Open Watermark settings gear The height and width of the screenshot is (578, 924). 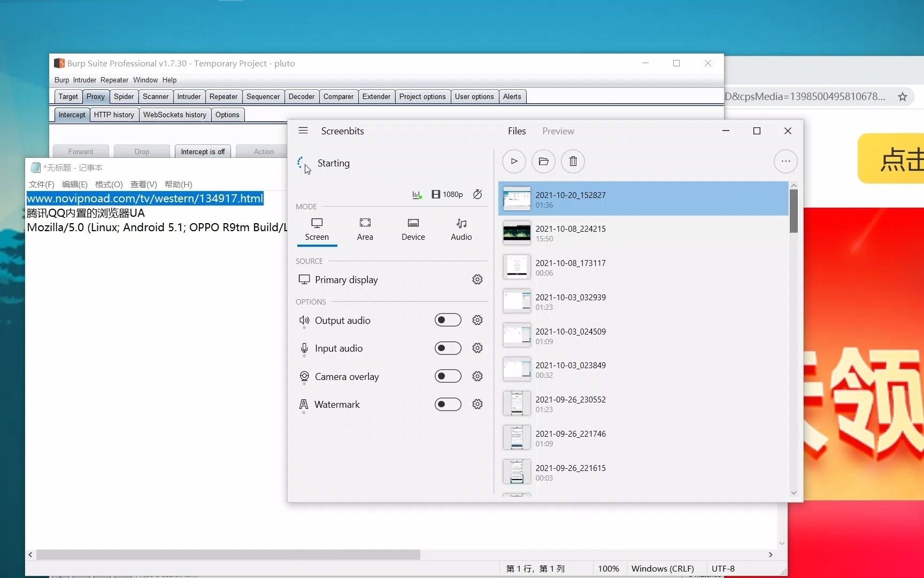(478, 404)
